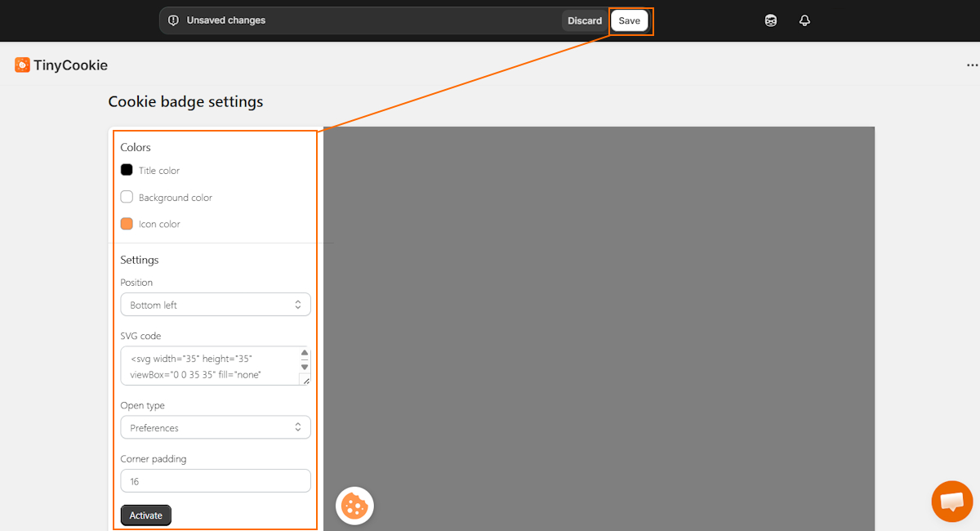Select the Cookie badge settings heading
Image resolution: width=980 pixels, height=531 pixels.
point(185,101)
